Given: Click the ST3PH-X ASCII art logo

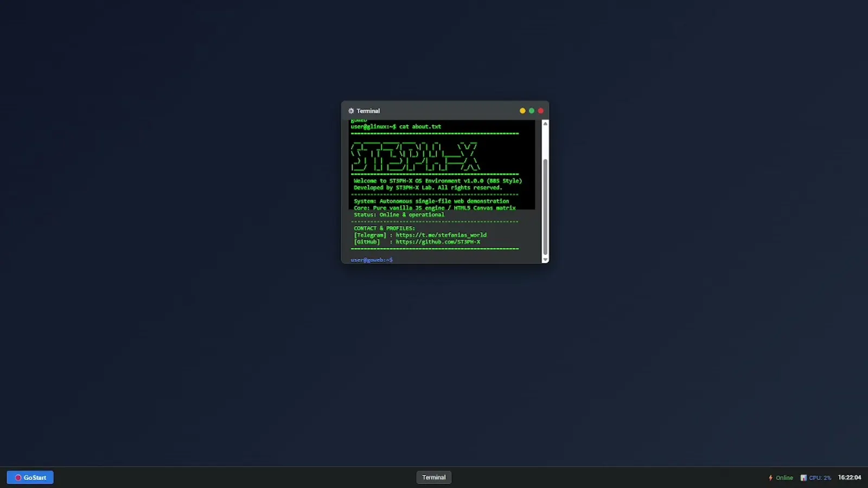Looking at the screenshot, I should pyautogui.click(x=415, y=157).
